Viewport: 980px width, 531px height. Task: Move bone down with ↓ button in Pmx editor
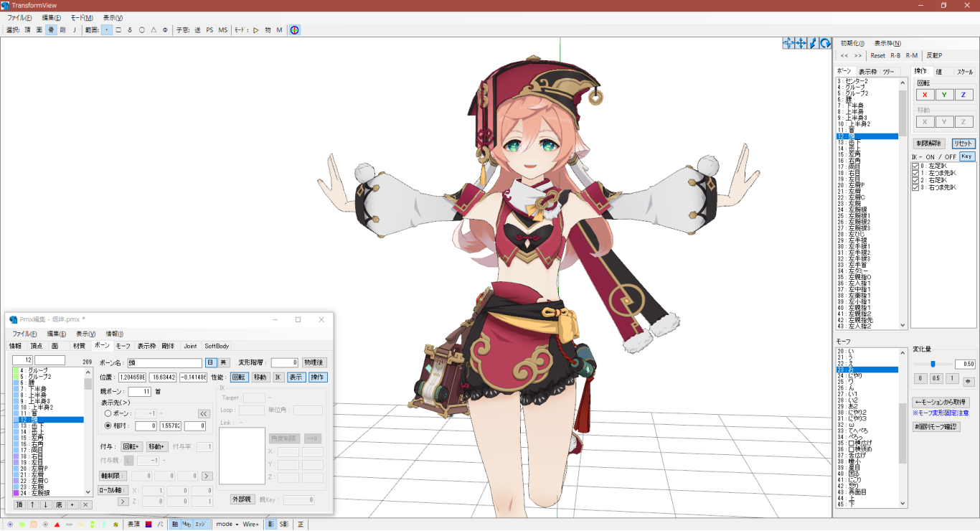coord(46,504)
